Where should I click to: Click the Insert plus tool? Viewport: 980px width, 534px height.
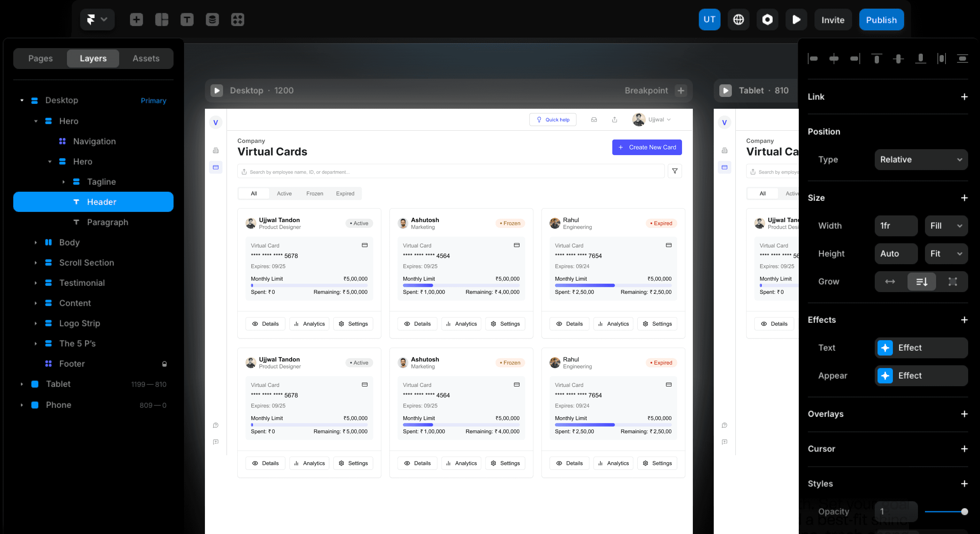point(136,20)
